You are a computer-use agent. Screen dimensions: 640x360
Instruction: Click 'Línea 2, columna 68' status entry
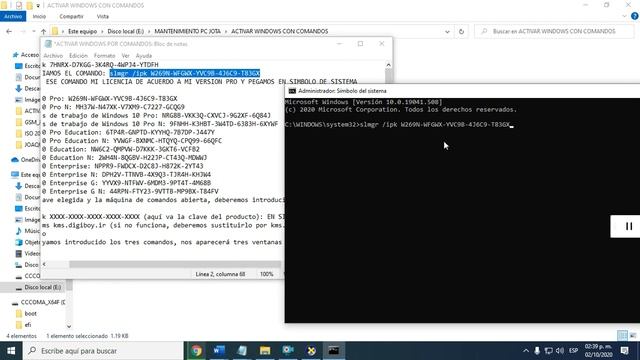point(220,274)
